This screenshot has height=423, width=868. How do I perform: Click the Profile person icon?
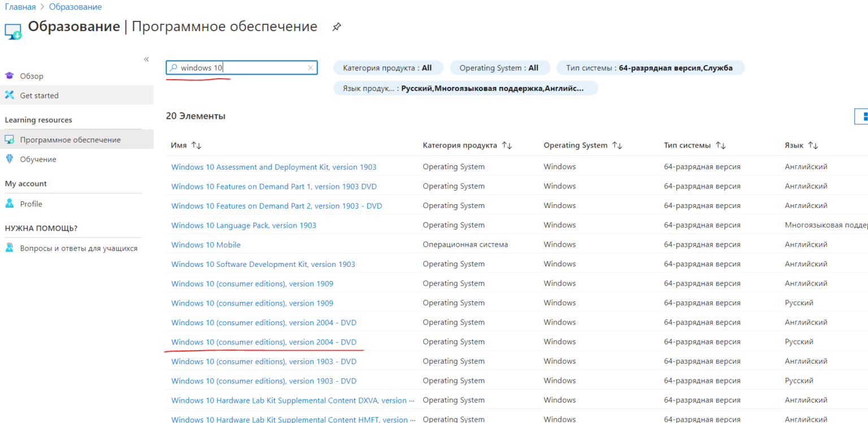[x=9, y=204]
